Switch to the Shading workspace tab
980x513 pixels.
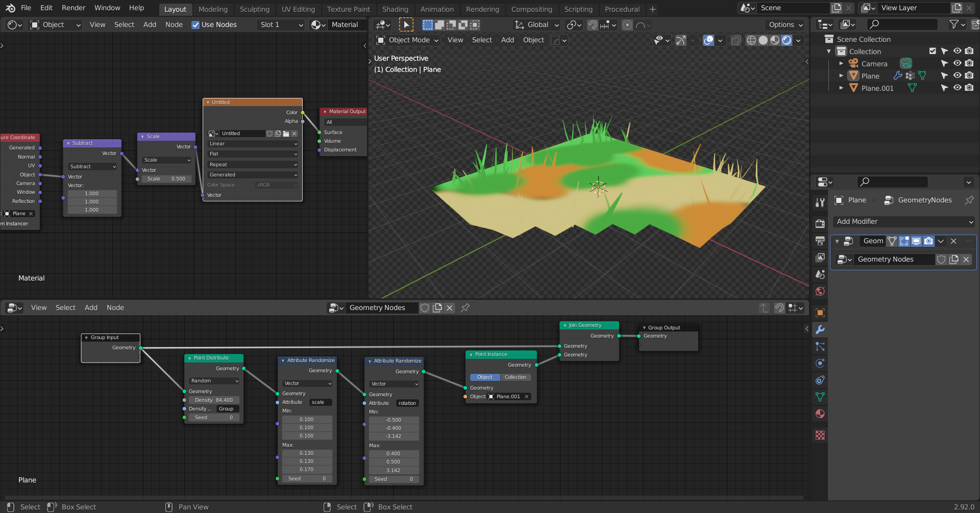[395, 9]
